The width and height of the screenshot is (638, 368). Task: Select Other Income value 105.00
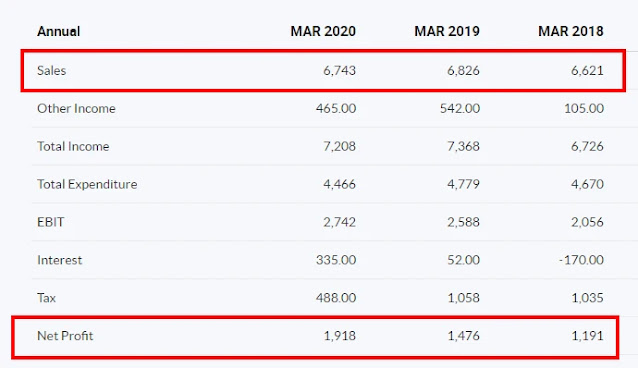[x=584, y=108]
